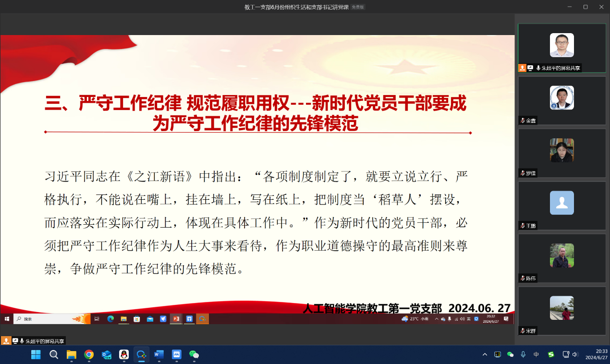
Task: Open the clock showing 20:33 2024/6/27
Action: pos(596,354)
